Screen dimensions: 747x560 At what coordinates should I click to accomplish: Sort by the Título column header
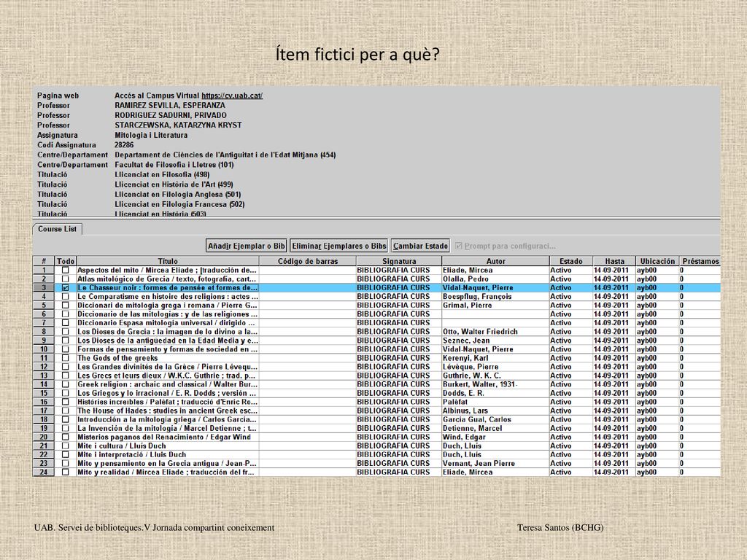(x=168, y=261)
